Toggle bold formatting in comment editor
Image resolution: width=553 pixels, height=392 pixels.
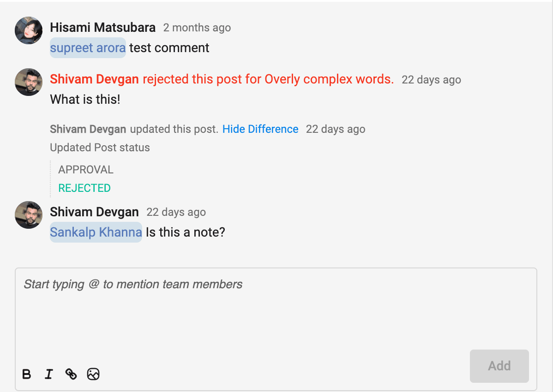pos(27,374)
